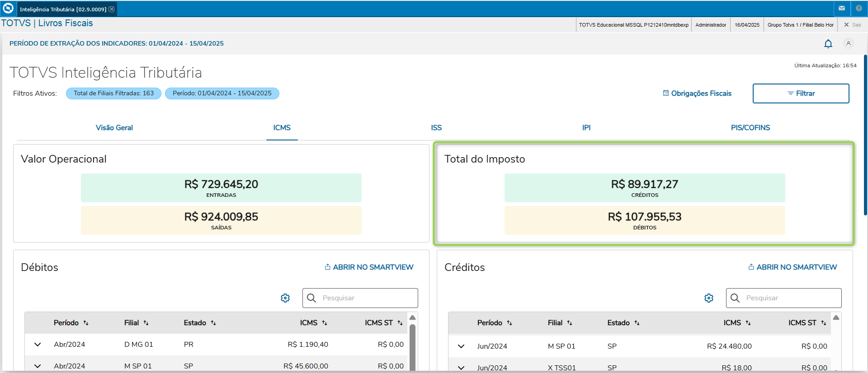Open the user avatar icon beside the bell
The image size is (868, 373).
pos(849,43)
